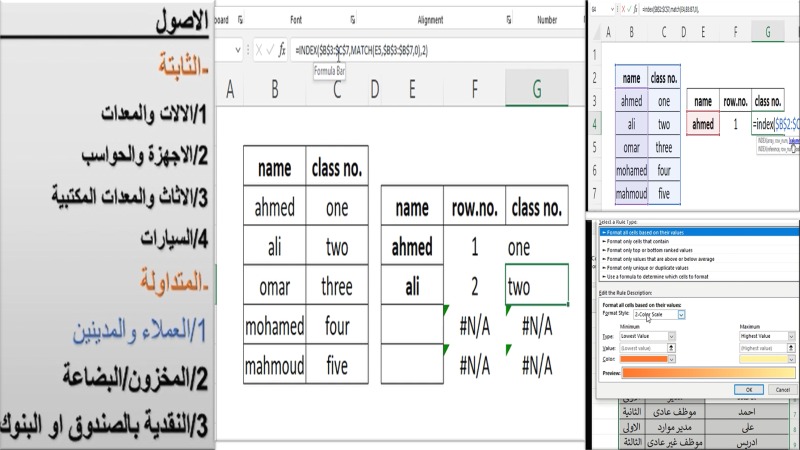800x450 pixels.
Task: Click cancel X in small top-right formula bar
Action: click(x=623, y=9)
